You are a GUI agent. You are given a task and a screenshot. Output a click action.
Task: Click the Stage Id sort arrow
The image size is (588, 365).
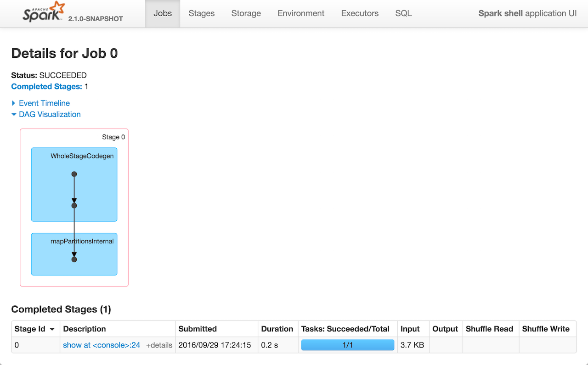[52, 329]
